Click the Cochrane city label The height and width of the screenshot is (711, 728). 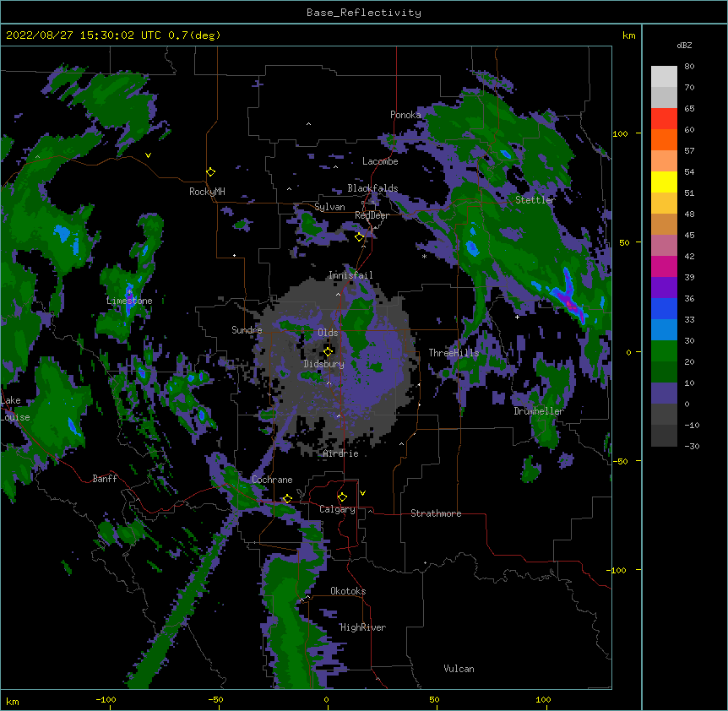272,480
